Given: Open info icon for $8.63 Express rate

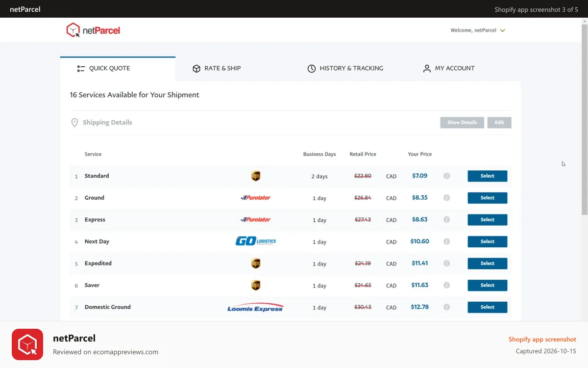Looking at the screenshot, I should (x=446, y=220).
